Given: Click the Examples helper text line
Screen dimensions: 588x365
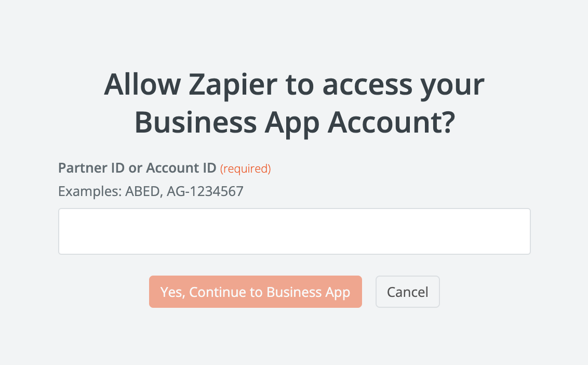Looking at the screenshot, I should click(x=151, y=191).
